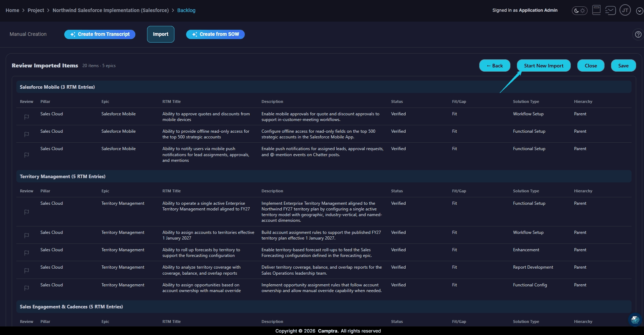The width and height of the screenshot is (644, 335).
Task: Flag the assign opportunities row
Action: coord(27,288)
